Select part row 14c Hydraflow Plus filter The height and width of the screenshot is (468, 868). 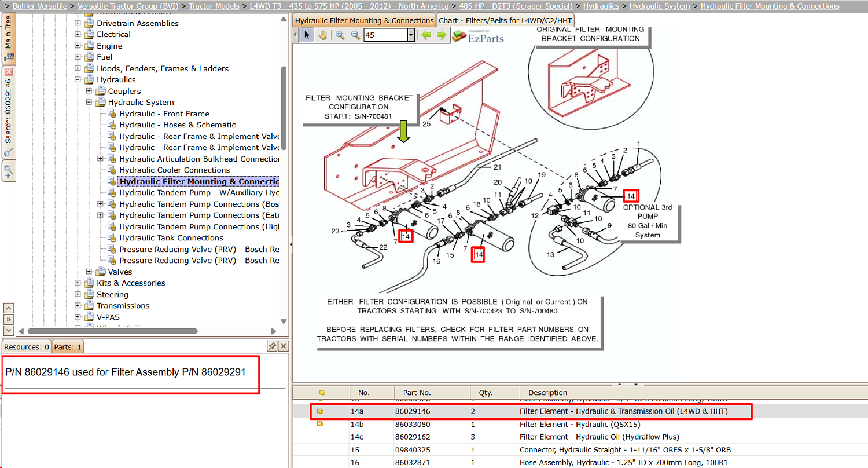pyautogui.click(x=580, y=437)
